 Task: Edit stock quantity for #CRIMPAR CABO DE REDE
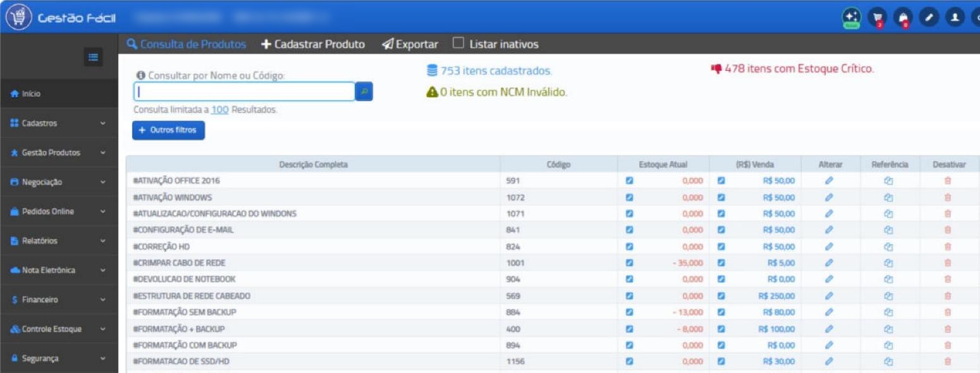tap(629, 263)
